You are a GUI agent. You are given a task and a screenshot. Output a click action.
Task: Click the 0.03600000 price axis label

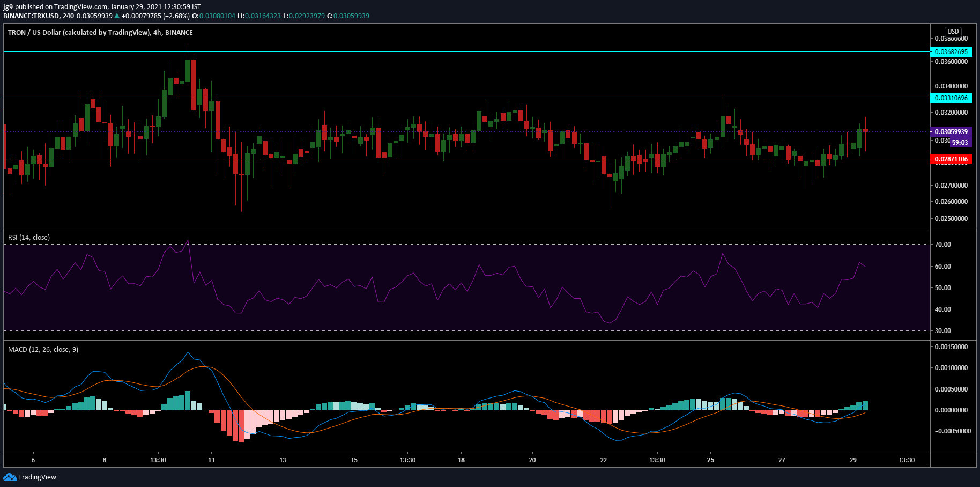(951, 62)
